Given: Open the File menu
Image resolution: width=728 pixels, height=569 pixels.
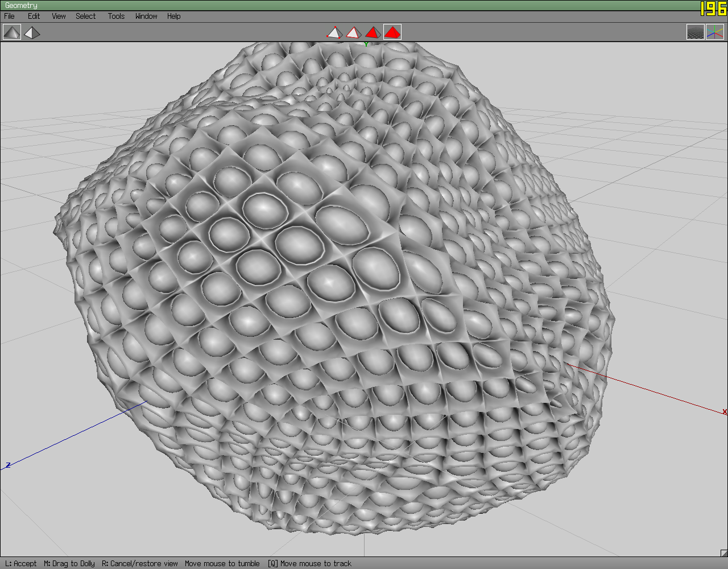Looking at the screenshot, I should 10,16.
